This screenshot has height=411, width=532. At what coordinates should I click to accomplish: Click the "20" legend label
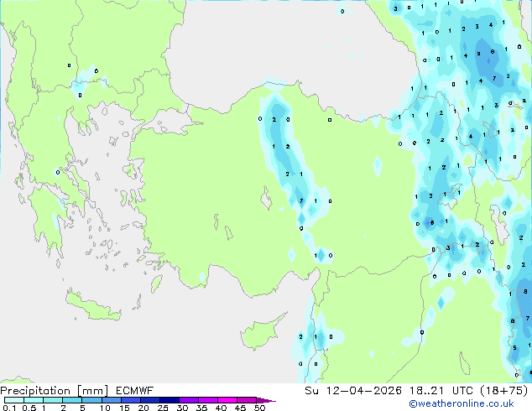pos(143,408)
